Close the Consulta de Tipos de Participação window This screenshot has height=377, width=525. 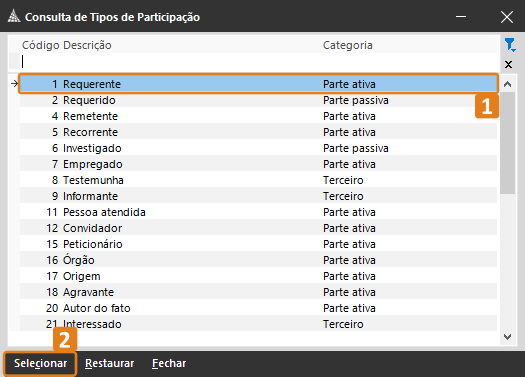point(507,17)
